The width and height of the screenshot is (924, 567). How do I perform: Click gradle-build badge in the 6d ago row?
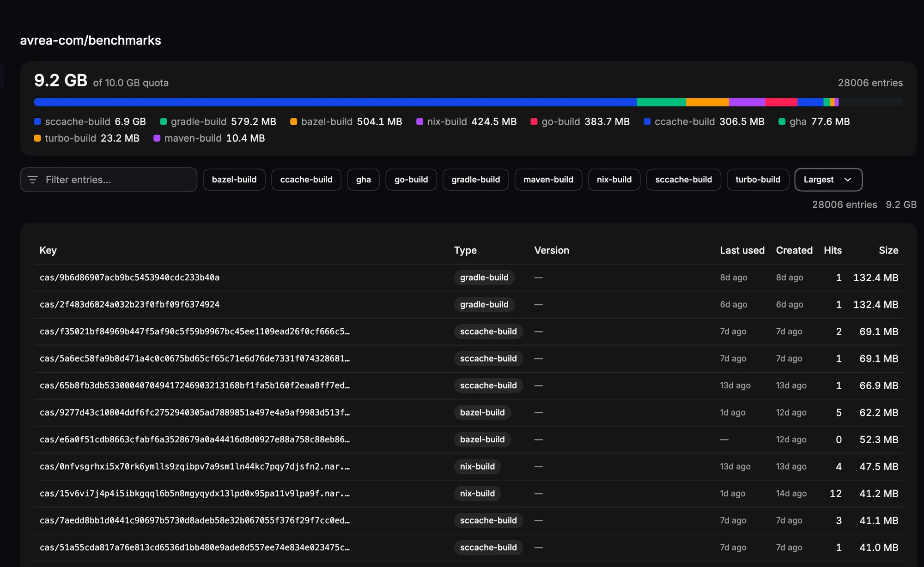click(484, 304)
